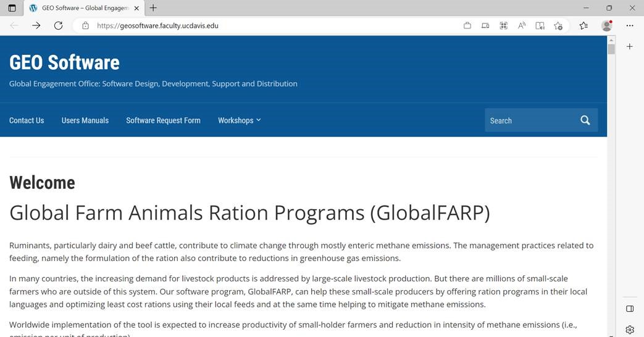Click the GEO Software site title
The image size is (644, 337).
[64, 62]
